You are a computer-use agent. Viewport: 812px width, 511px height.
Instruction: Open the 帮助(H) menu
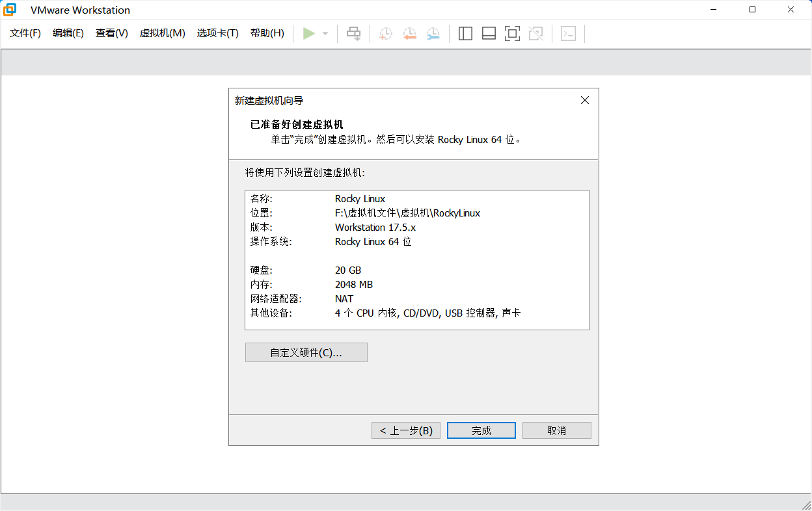(267, 33)
